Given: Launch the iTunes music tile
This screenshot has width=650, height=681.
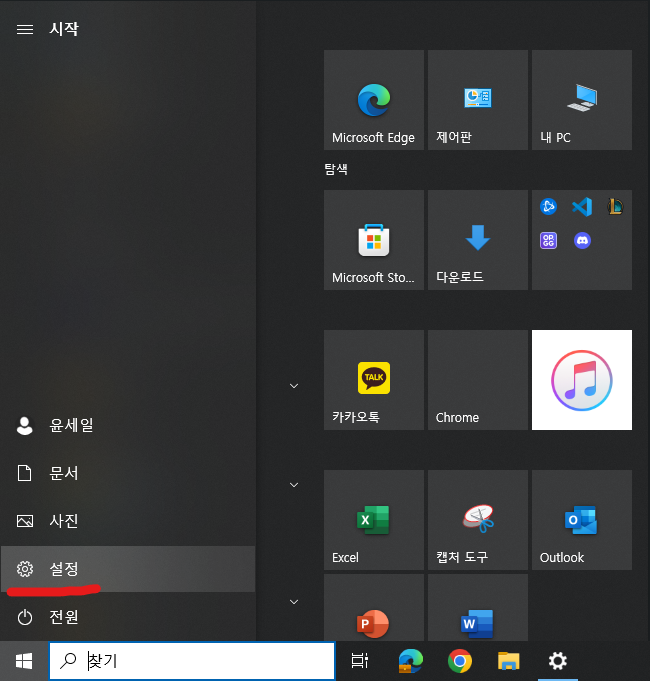Looking at the screenshot, I should [582, 380].
